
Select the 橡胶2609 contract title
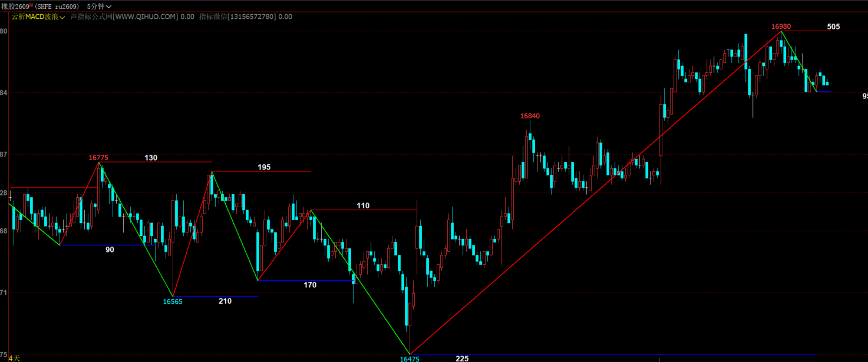click(x=16, y=6)
